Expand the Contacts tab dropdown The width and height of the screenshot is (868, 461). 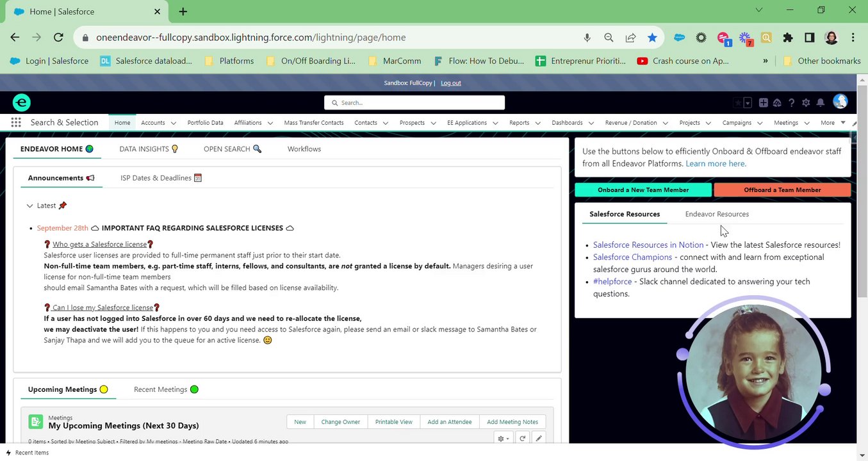tap(385, 123)
